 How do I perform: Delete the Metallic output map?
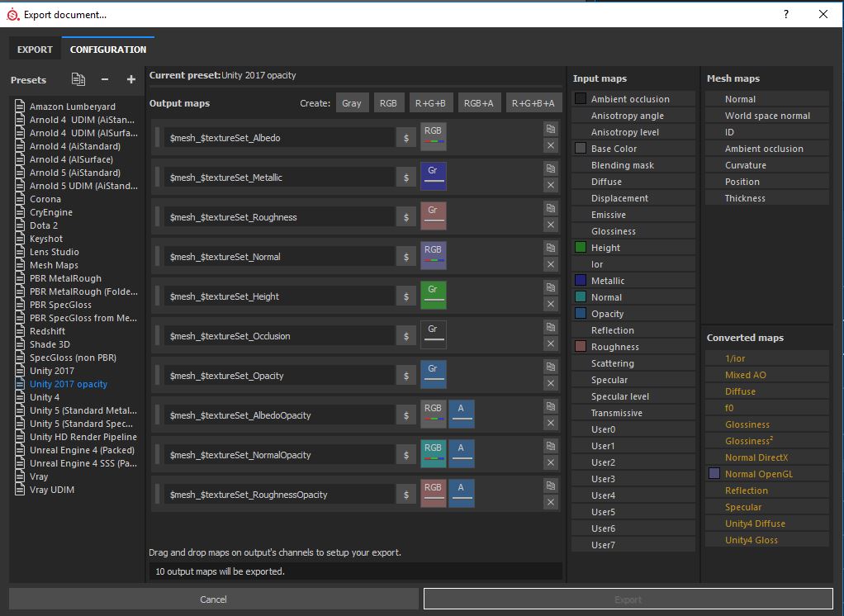point(551,185)
